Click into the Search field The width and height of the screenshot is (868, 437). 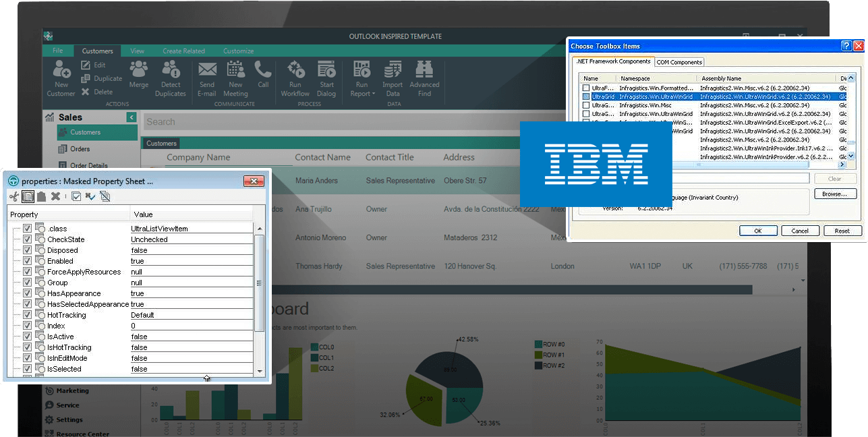point(330,122)
